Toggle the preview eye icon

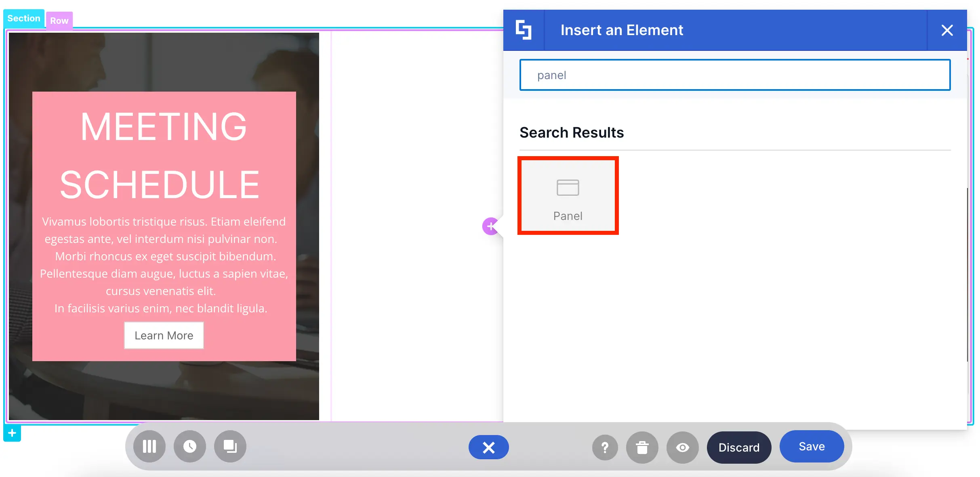coord(683,447)
